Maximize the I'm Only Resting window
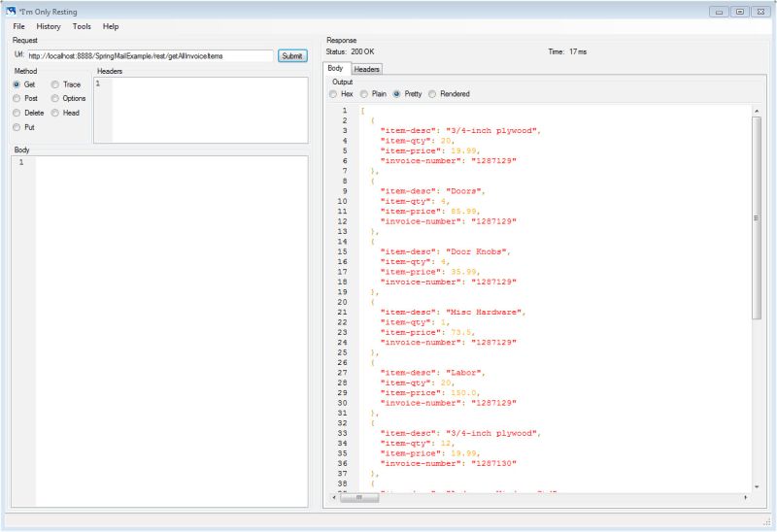The image size is (777, 532). (740, 12)
